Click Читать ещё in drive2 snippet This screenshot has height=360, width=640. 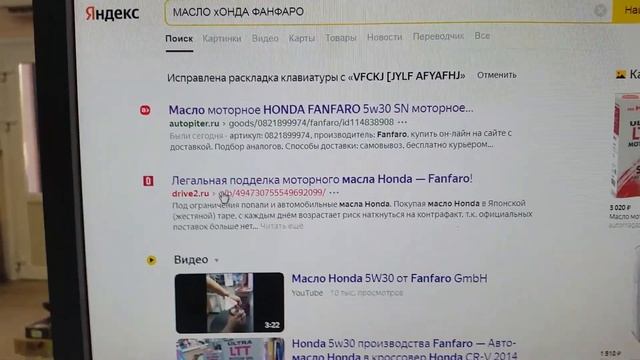pyautogui.click(x=282, y=226)
